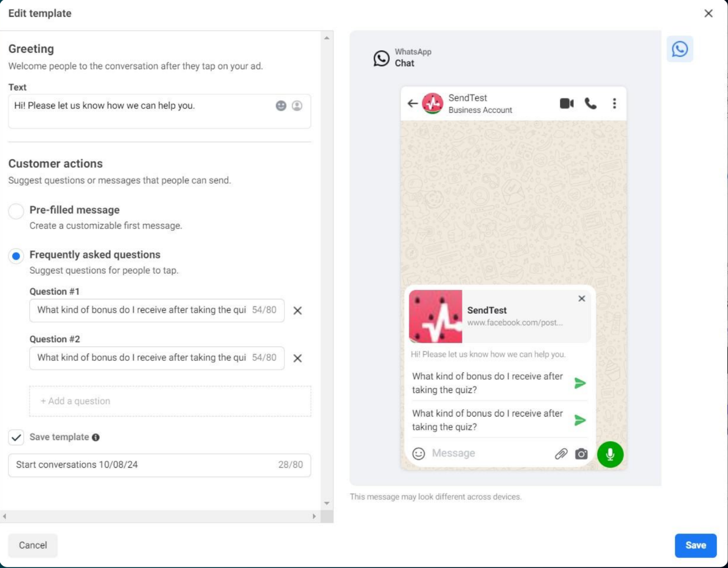728x568 pixels.
Task: Click into the Question #1 input field
Action: 157,311
